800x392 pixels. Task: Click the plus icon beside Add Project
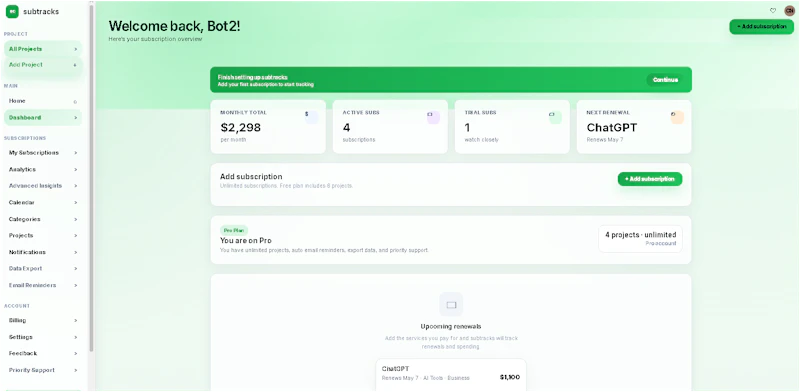point(75,65)
